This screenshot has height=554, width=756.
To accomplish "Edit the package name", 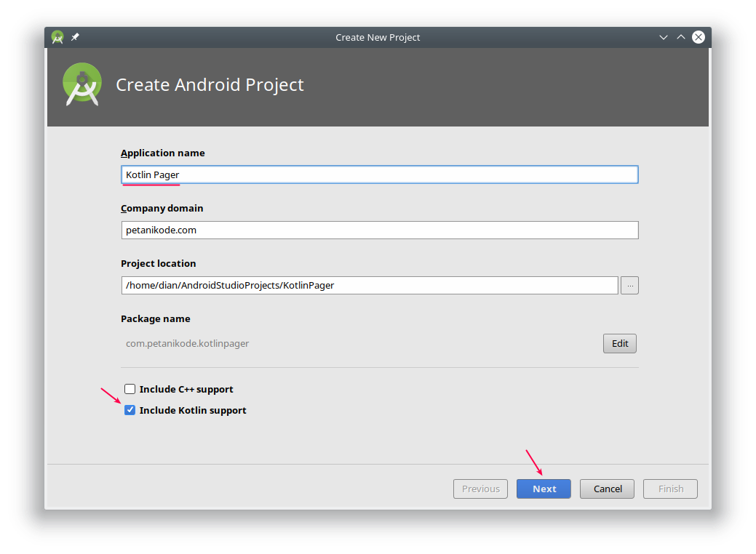I will 619,343.
